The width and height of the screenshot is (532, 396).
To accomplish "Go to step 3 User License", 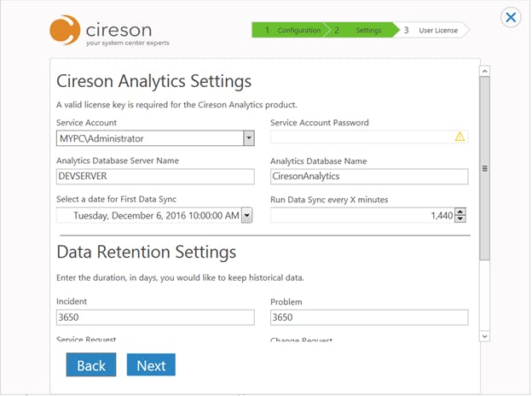I will click(432, 30).
